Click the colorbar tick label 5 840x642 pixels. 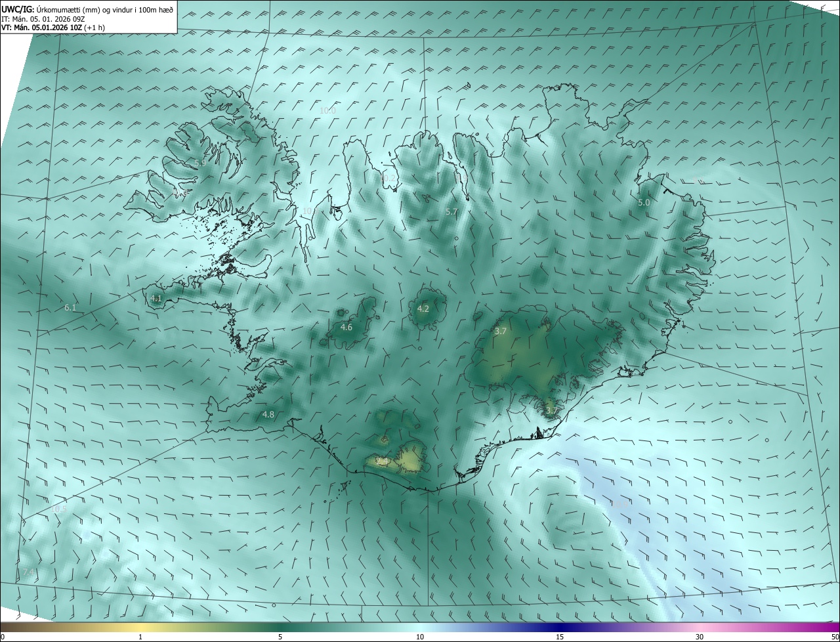click(280, 637)
